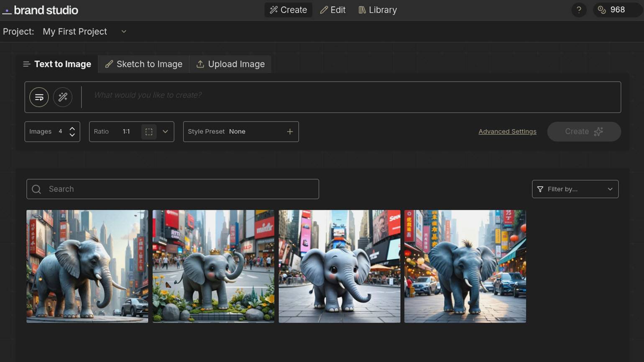Open Advanced Settings link

tap(507, 132)
